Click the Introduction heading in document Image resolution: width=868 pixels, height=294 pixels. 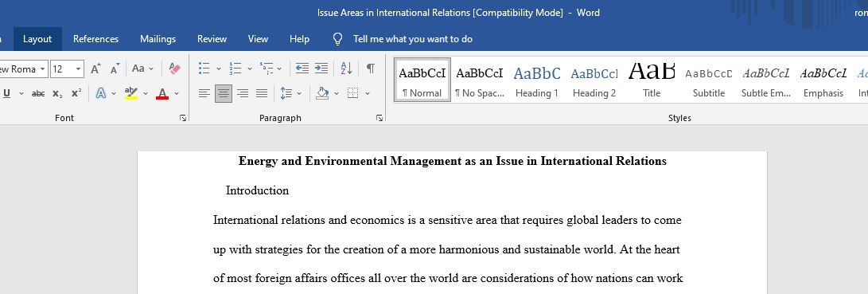pos(258,191)
